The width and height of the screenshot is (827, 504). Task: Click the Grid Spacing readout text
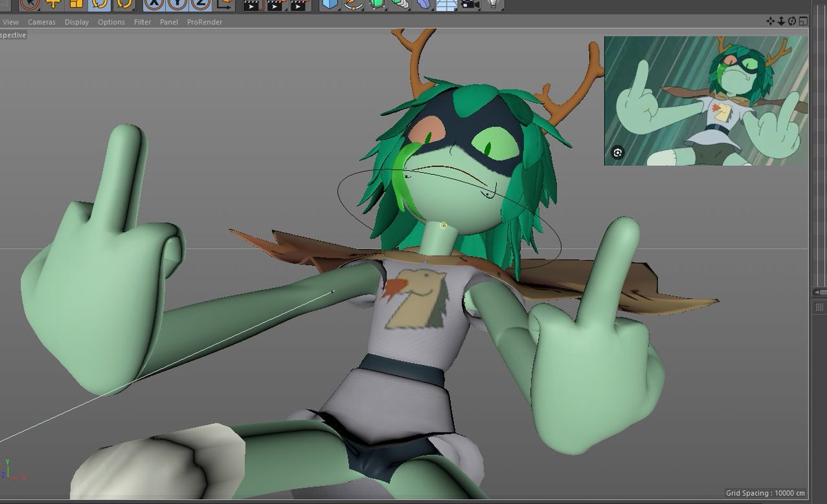click(x=765, y=493)
